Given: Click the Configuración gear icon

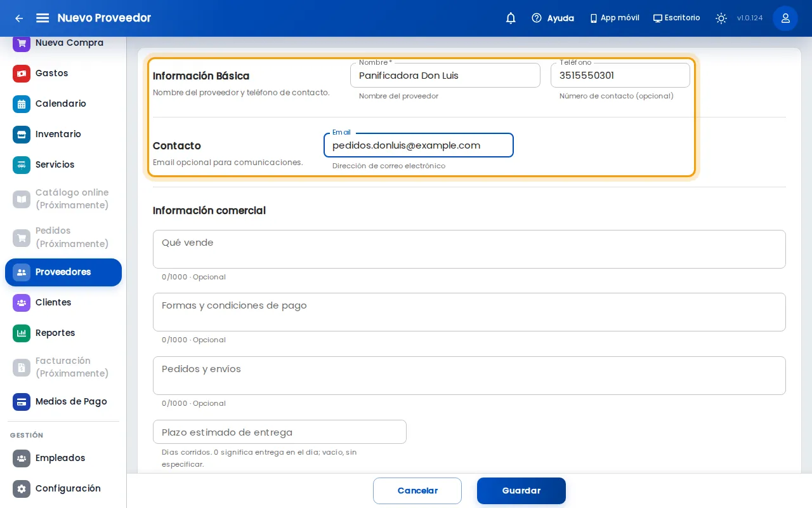Looking at the screenshot, I should click(22, 488).
